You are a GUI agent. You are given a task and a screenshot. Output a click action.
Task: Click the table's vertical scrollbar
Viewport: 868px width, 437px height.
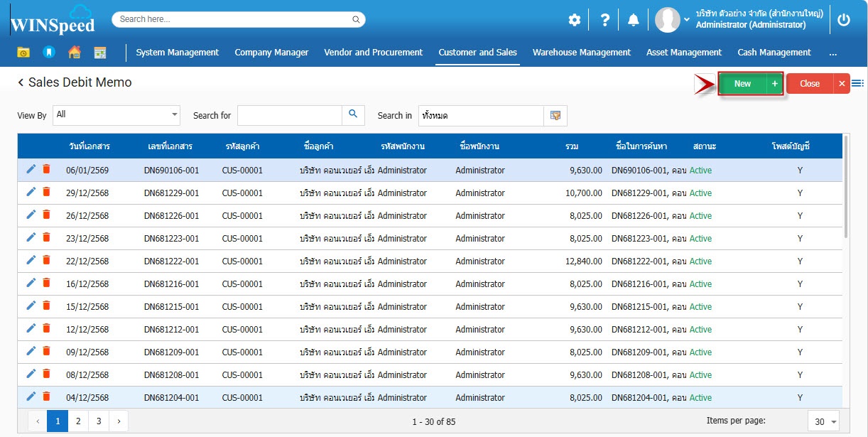point(845,192)
